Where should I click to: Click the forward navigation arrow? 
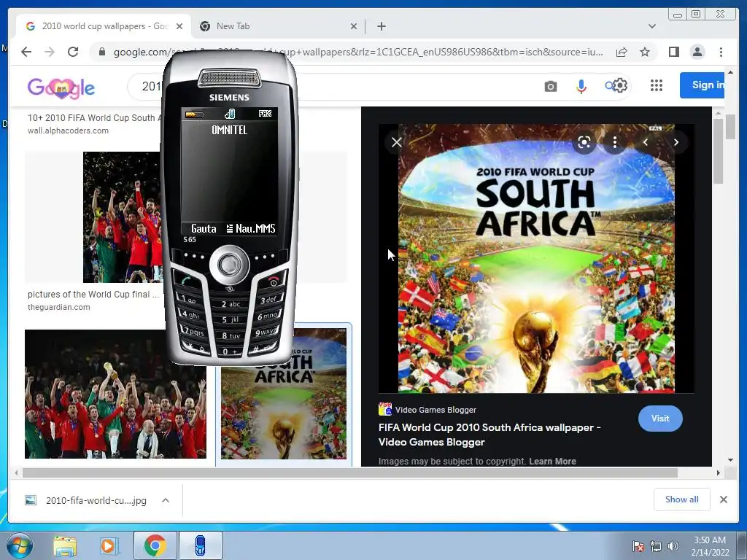pyautogui.click(x=50, y=52)
